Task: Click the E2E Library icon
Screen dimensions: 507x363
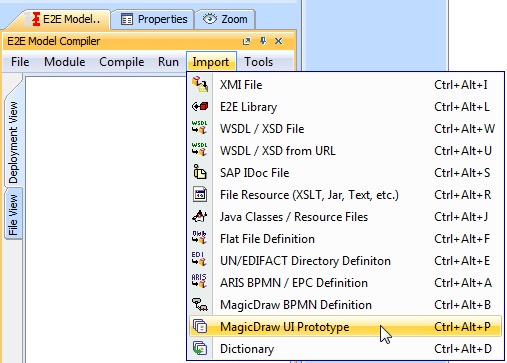Action: pyautogui.click(x=200, y=107)
